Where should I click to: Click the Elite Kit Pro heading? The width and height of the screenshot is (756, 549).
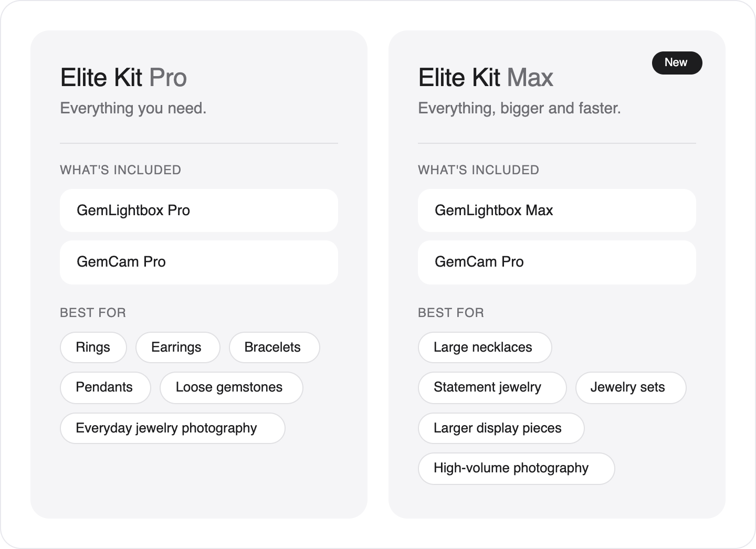coord(123,78)
